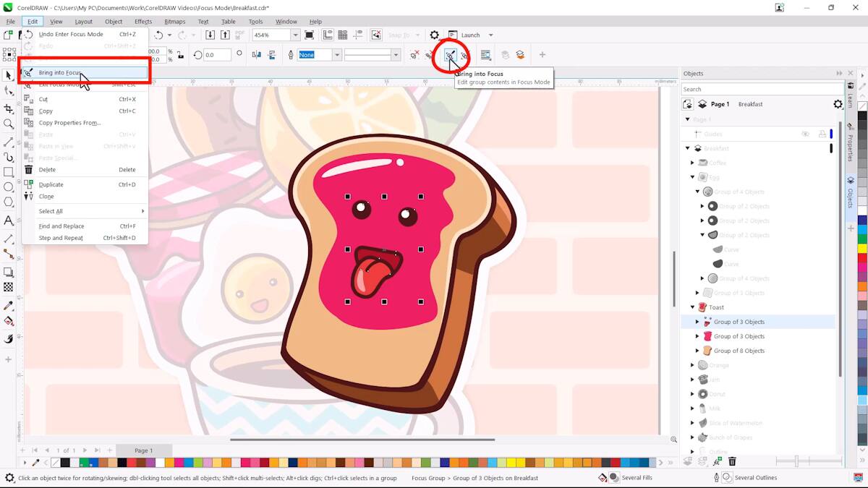Expand the Coffee group in Objects panel

point(692,162)
